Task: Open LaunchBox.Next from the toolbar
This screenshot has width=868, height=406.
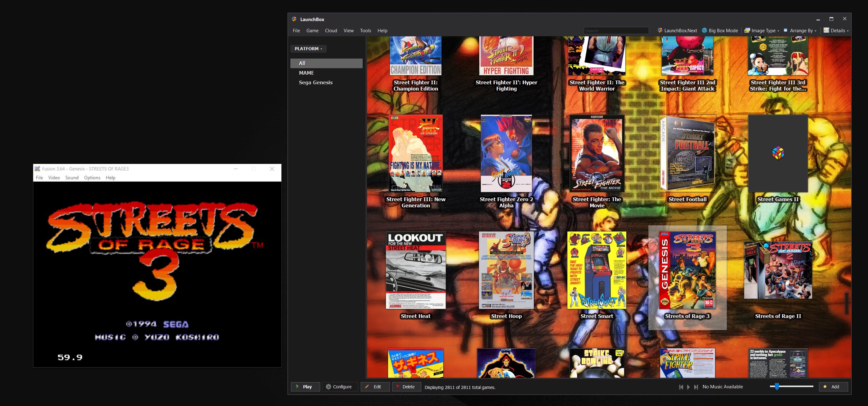Action: point(677,30)
